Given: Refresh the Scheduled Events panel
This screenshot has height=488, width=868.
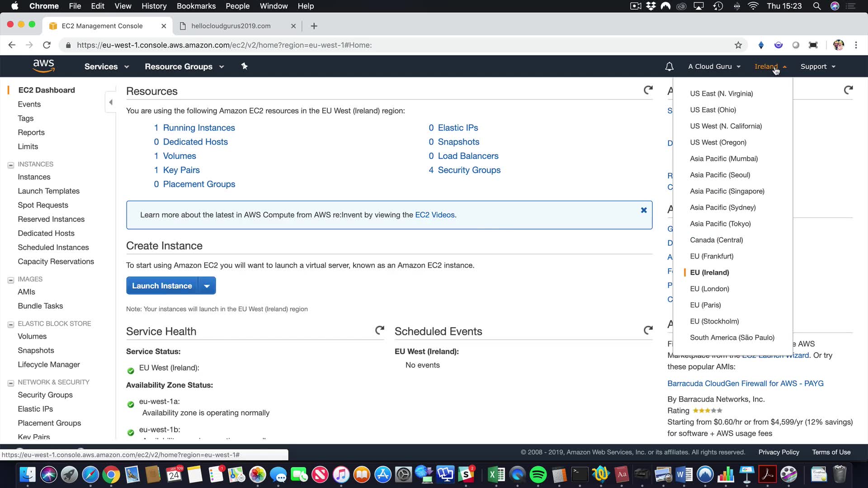Looking at the screenshot, I should (648, 330).
